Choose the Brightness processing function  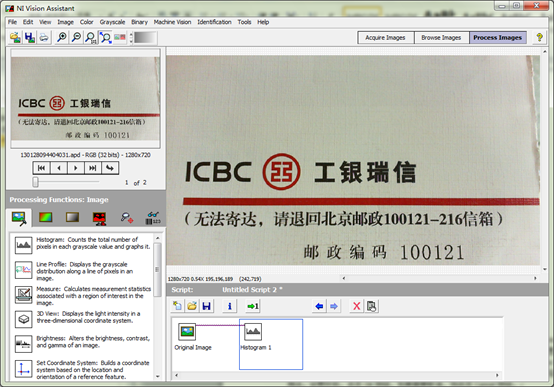point(82,343)
